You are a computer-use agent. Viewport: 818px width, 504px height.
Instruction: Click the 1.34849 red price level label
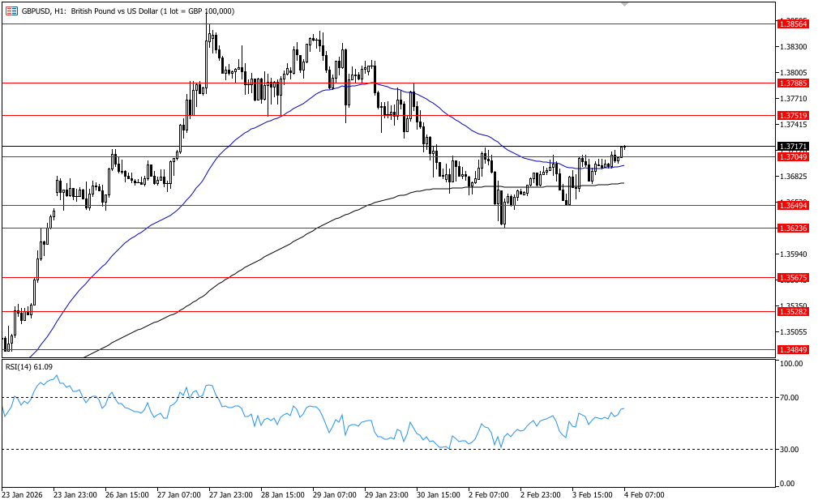(x=792, y=350)
